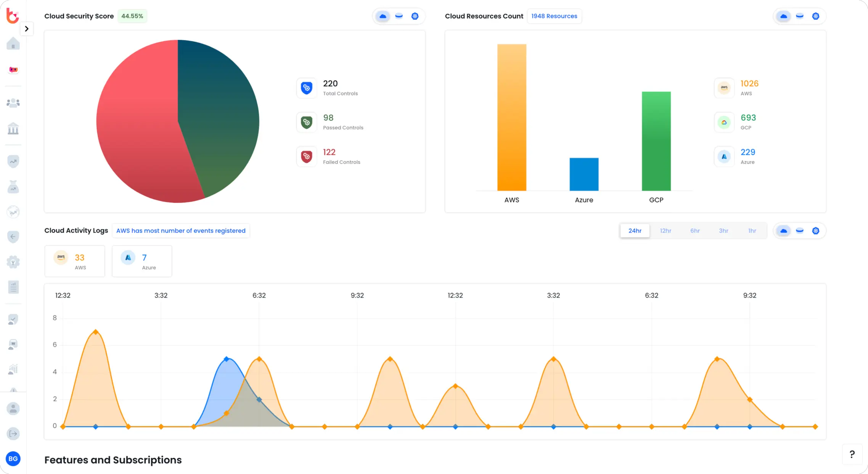Enable the cloud view toggle on Cloud Activity Logs
Screen dimensions: 868x474
[x=783, y=231]
